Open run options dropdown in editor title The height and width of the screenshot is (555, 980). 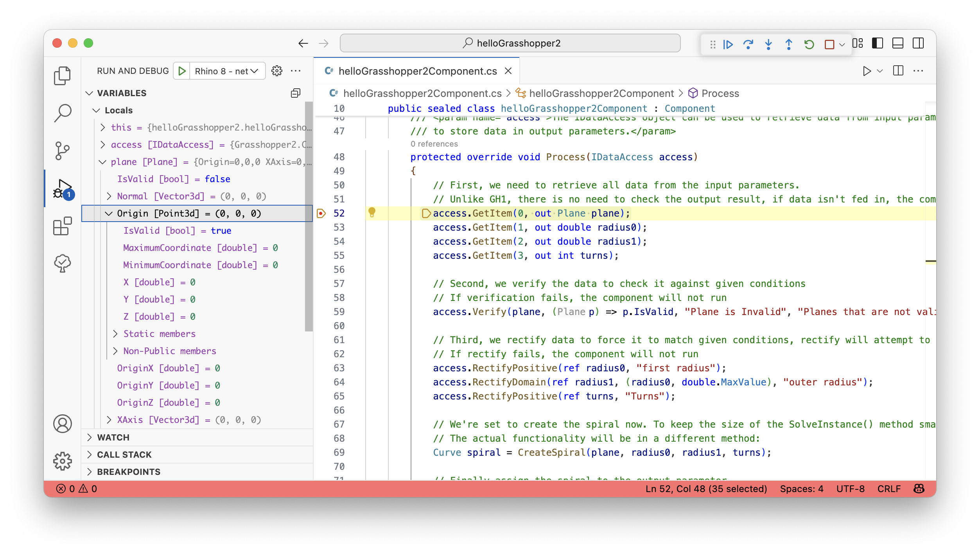point(879,71)
